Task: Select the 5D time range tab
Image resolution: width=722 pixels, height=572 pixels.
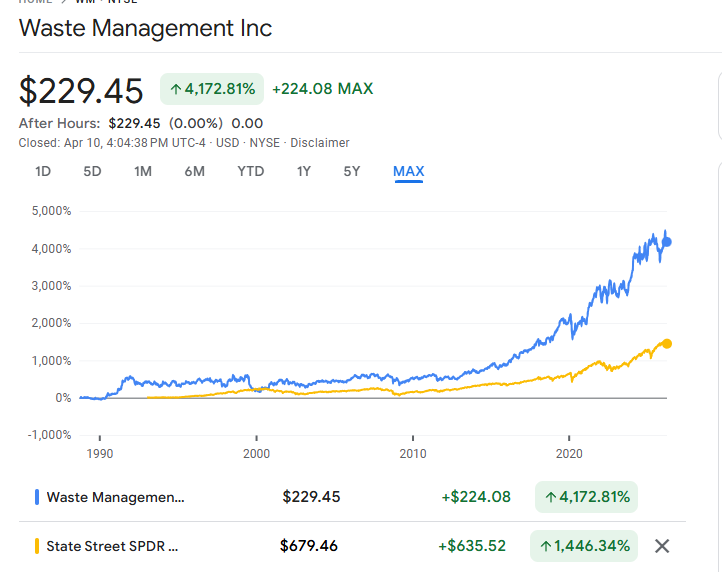Action: pyautogui.click(x=92, y=171)
